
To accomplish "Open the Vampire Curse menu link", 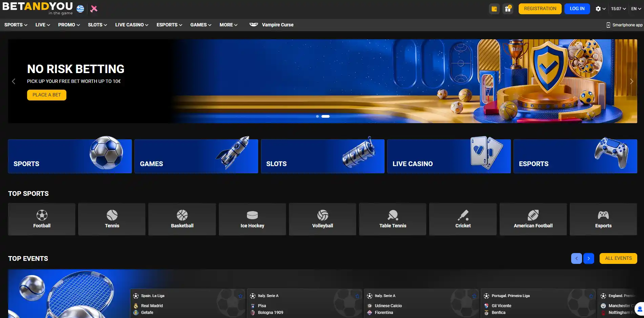I will coord(271,25).
